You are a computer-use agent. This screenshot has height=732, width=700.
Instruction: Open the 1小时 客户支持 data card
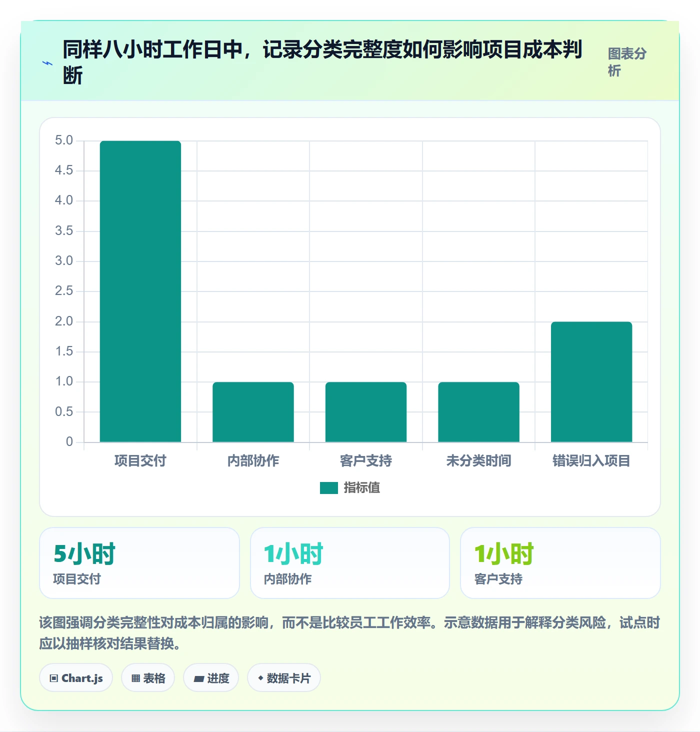click(560, 563)
